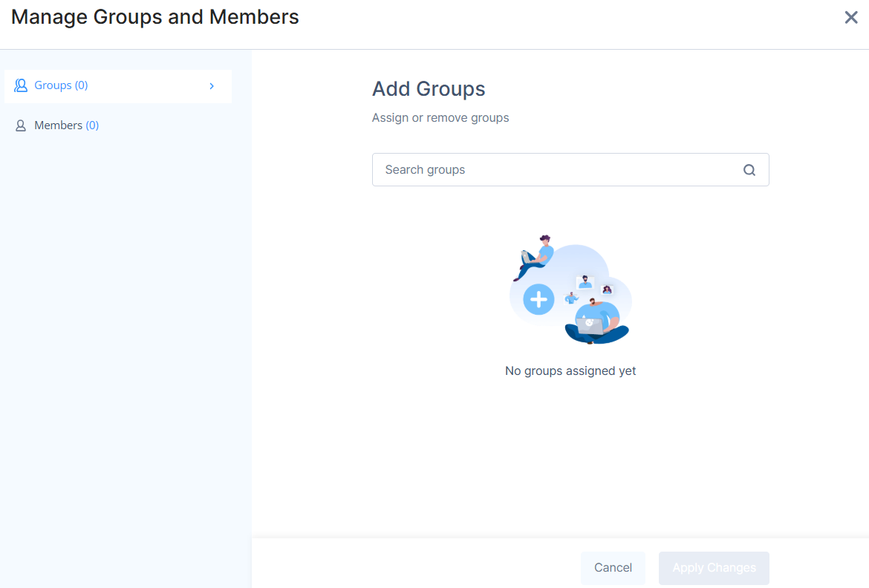Screen dimensions: 869x588
Task: Click the Add Groups heading
Action: pyautogui.click(x=429, y=89)
